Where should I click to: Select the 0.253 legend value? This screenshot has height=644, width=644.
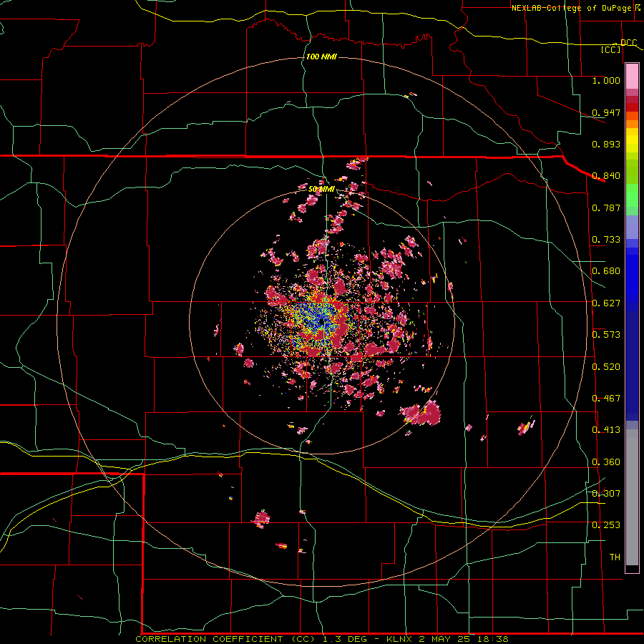(606, 525)
